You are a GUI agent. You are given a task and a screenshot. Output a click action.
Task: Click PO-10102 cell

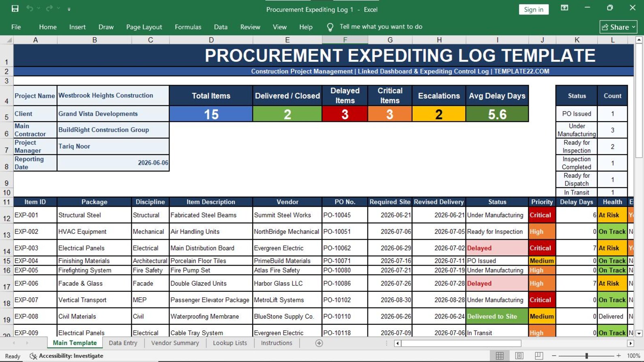(x=345, y=300)
